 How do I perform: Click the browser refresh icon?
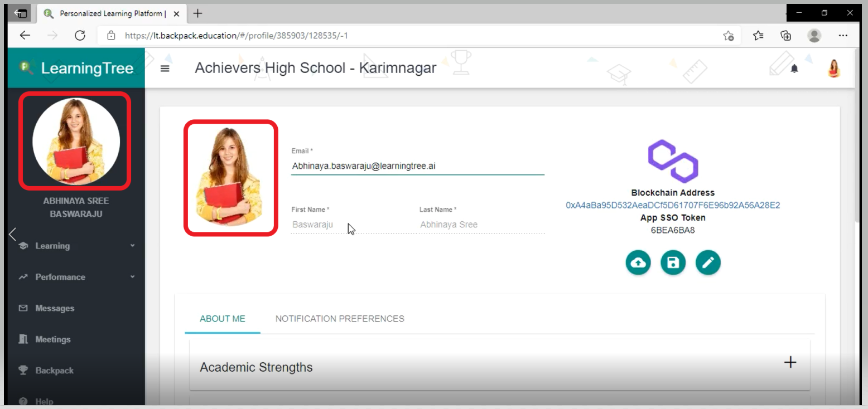80,36
